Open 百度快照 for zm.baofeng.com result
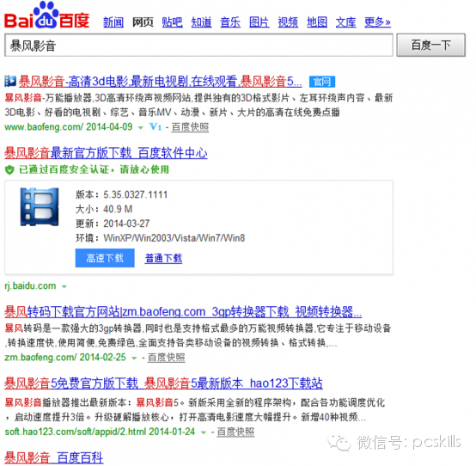Screen dimensions: 476x466 pyautogui.click(x=167, y=358)
